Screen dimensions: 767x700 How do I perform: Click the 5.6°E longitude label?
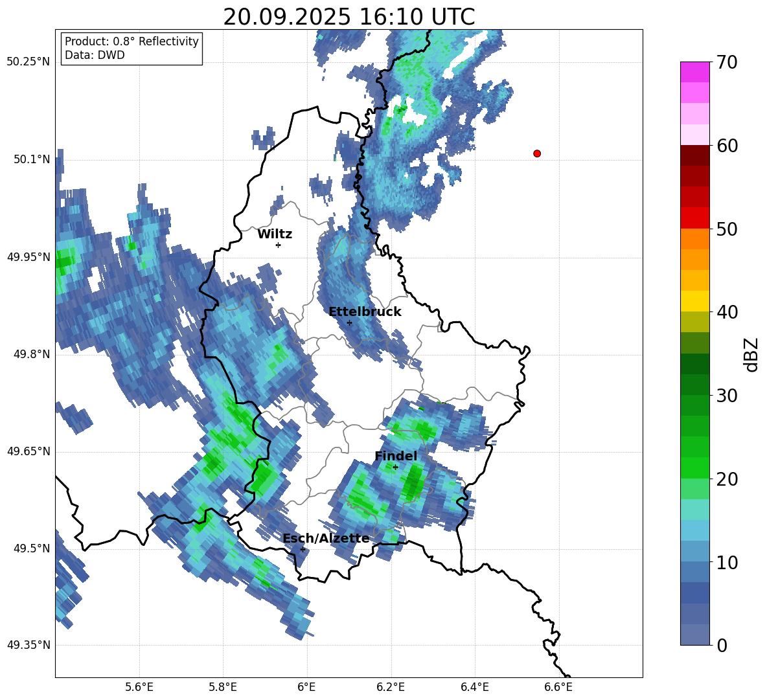click(139, 687)
